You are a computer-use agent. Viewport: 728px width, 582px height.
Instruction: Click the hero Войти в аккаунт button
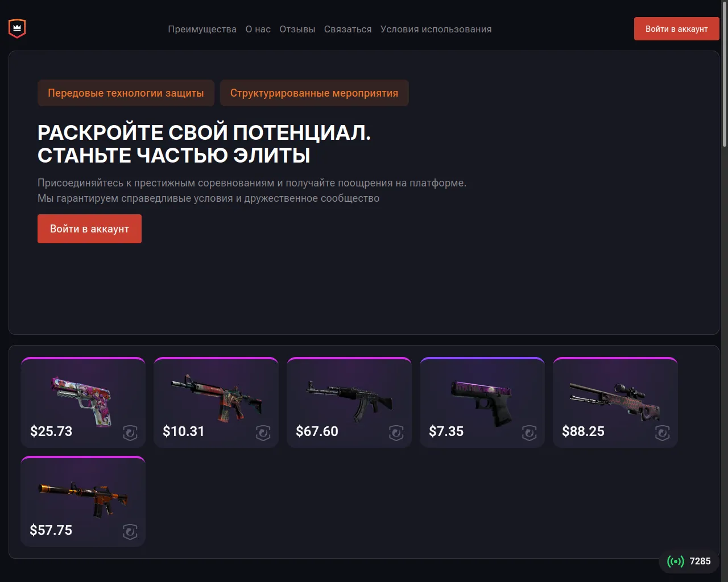tap(89, 228)
